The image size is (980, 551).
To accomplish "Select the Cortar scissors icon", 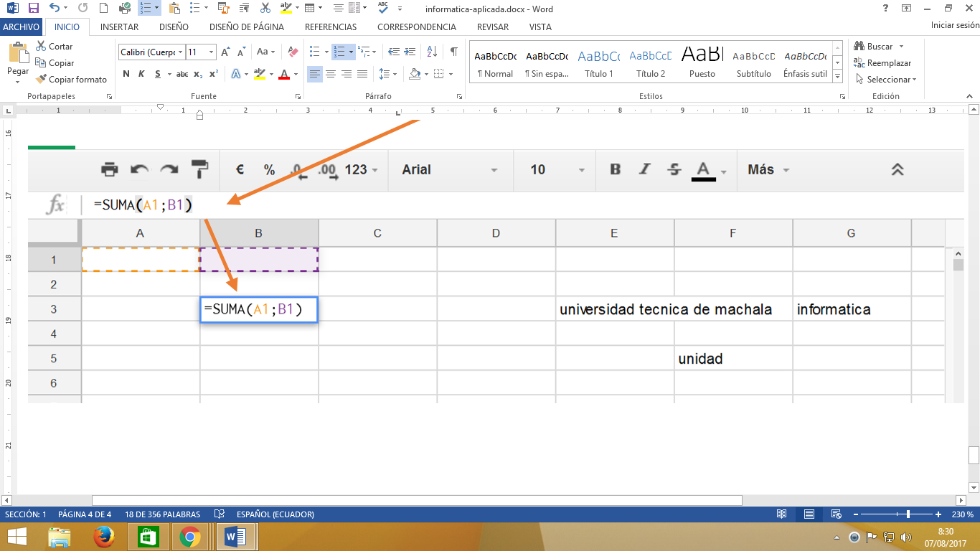I will pos(42,46).
